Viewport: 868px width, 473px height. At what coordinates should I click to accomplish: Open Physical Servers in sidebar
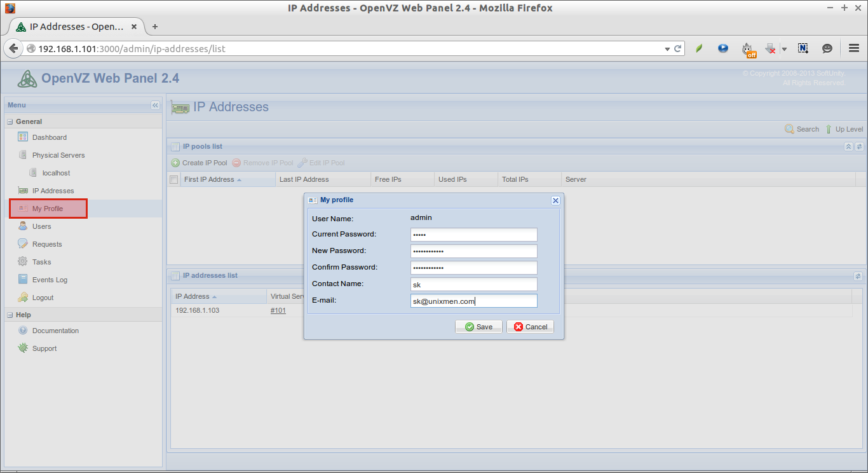click(58, 155)
